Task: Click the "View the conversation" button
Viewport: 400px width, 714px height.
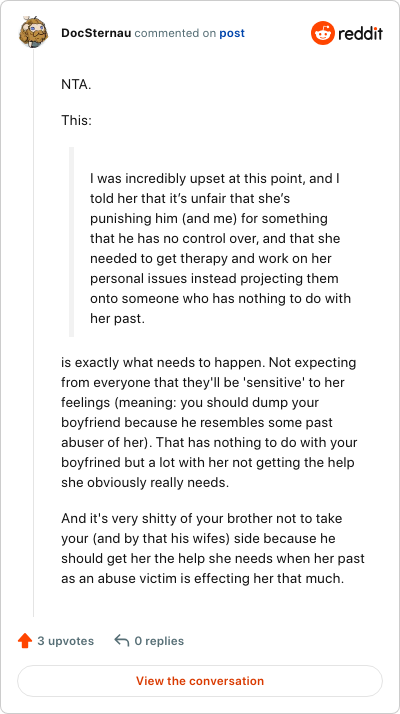Action: (x=200, y=681)
